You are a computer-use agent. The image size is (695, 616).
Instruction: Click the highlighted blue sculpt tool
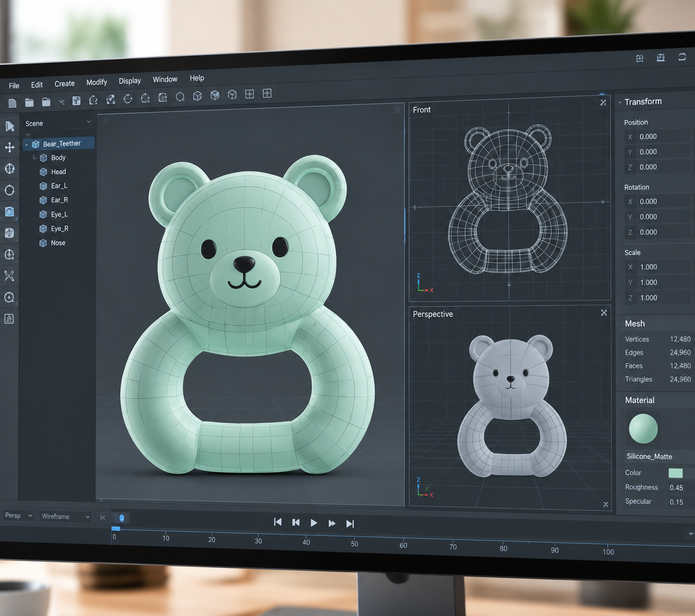click(x=9, y=212)
